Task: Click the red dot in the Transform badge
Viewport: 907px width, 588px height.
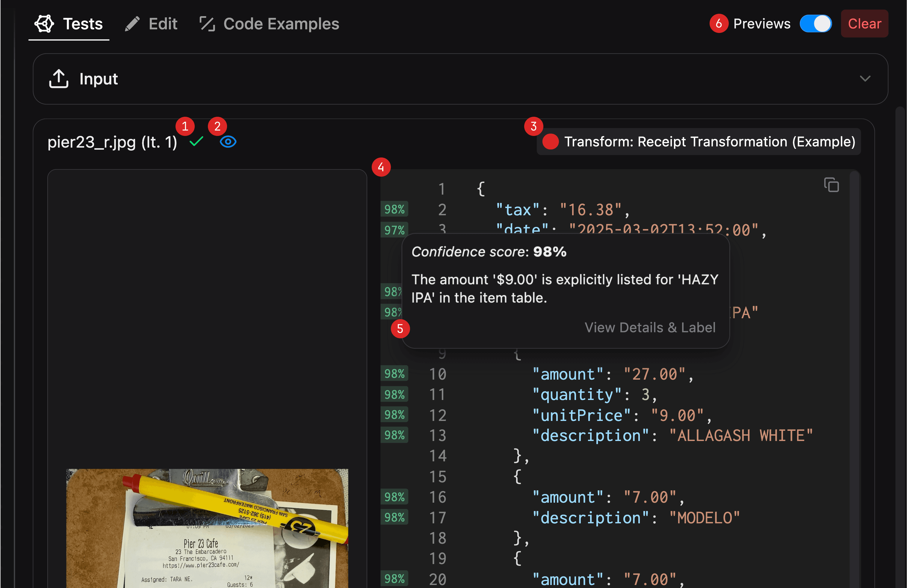Action: 550,142
